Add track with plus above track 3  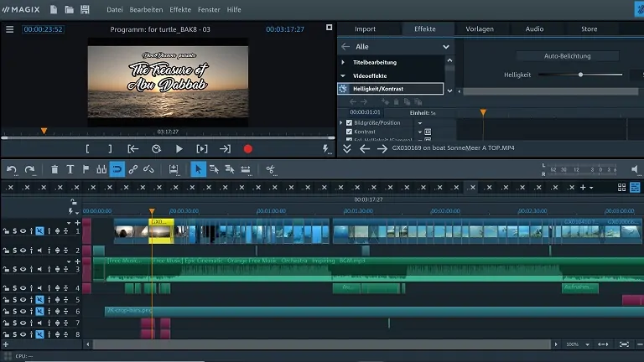pos(77,261)
